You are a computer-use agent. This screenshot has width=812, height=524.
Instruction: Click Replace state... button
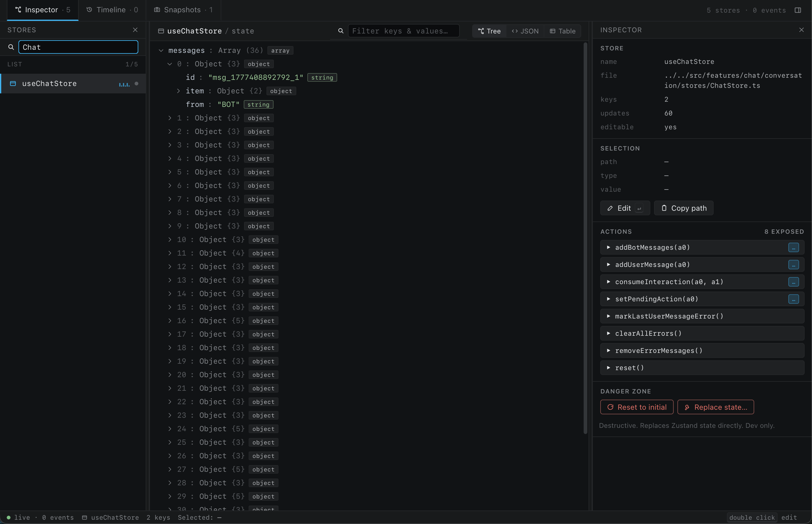click(x=716, y=407)
